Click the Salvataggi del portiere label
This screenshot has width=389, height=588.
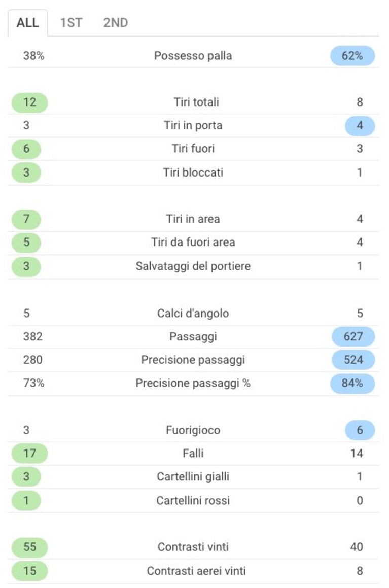(193, 266)
